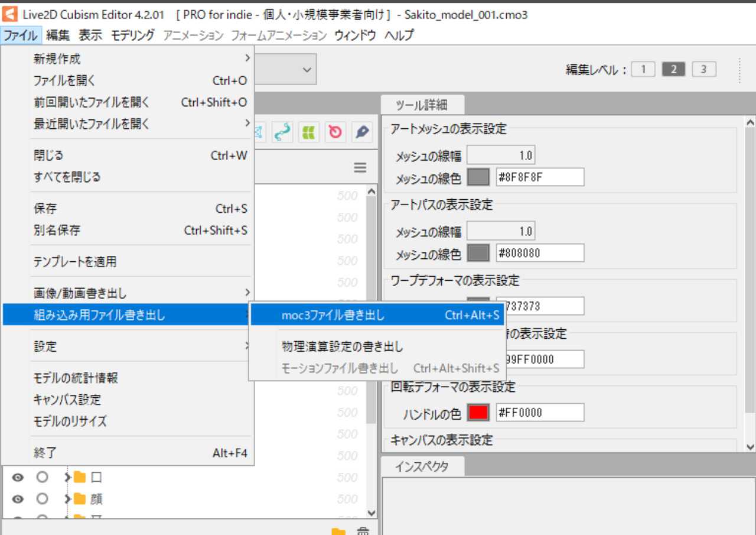Click the parts list scroll-down arrow
756x535 pixels.
(x=372, y=513)
